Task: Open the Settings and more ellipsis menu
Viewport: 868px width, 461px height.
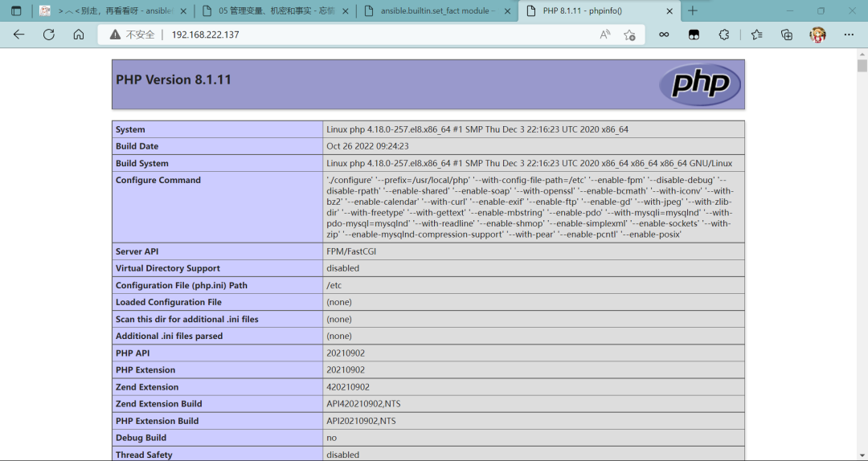Action: coord(849,35)
